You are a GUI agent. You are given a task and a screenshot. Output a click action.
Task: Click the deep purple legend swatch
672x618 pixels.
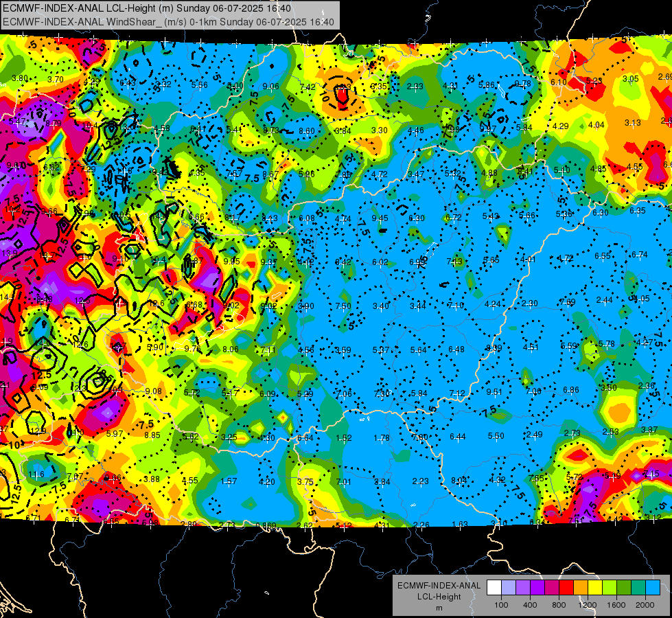pos(537,588)
